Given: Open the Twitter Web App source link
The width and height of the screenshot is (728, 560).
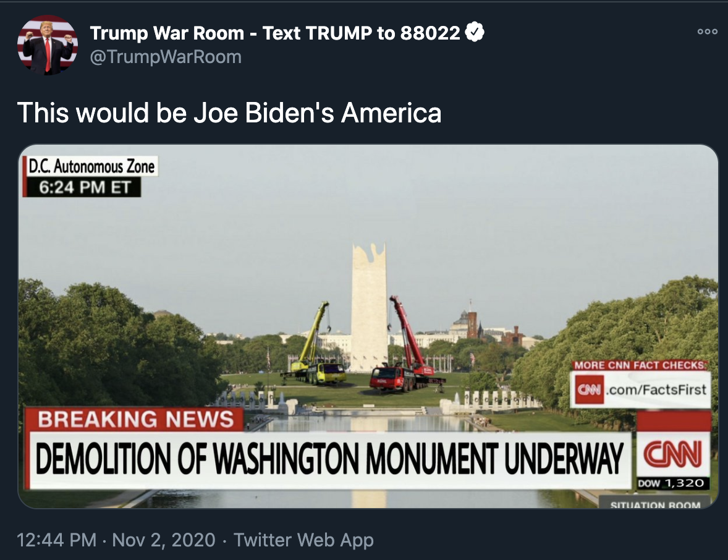Looking at the screenshot, I should click(x=303, y=540).
